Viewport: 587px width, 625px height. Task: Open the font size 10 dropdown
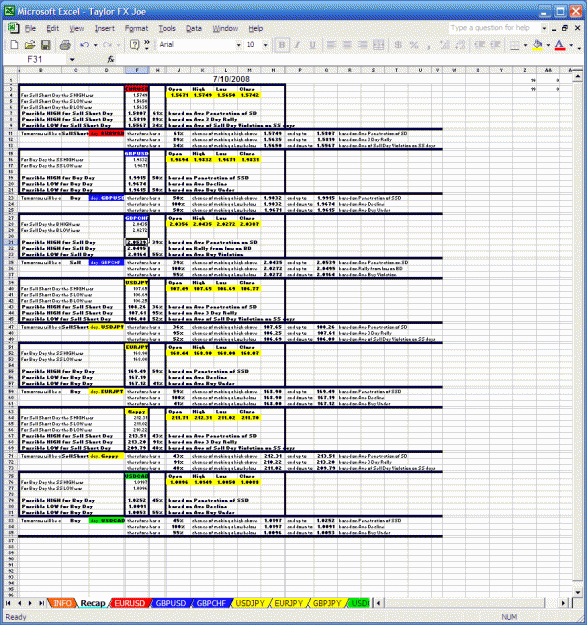265,45
